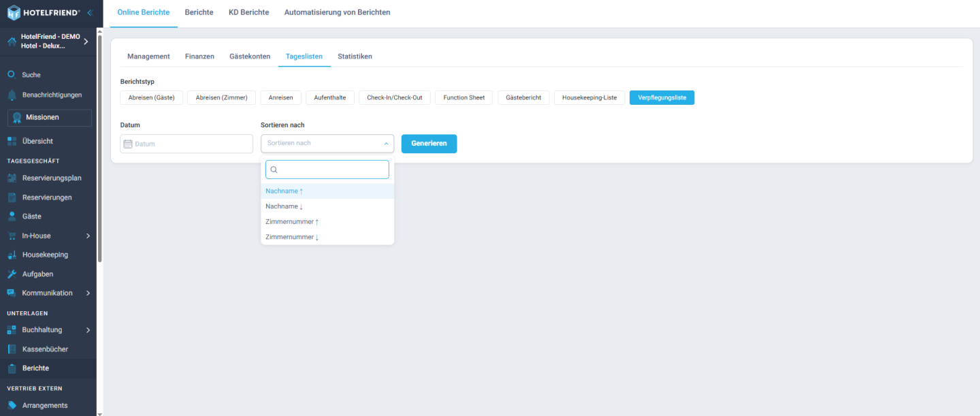Click the Reservierungen list icon

pos(12,197)
